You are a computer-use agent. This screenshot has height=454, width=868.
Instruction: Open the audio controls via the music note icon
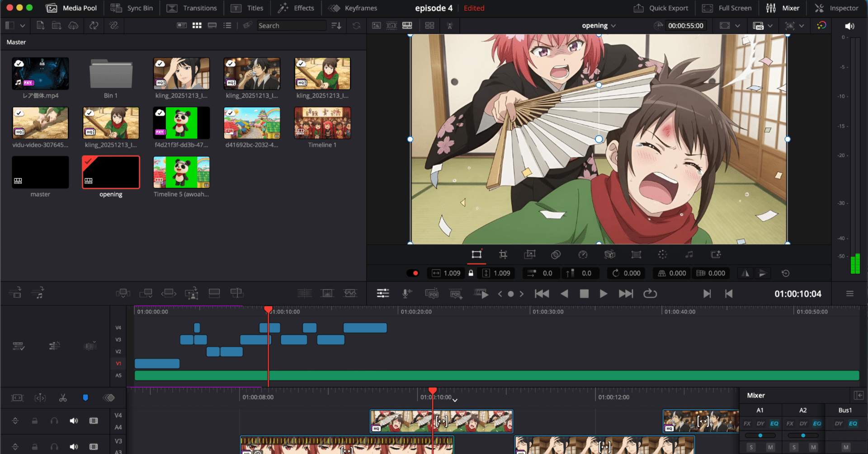click(x=689, y=254)
